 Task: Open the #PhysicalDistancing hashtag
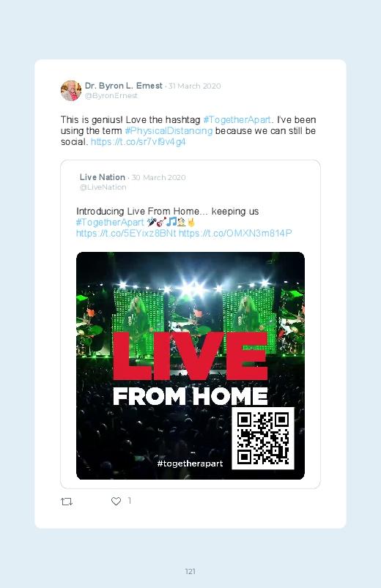pyautogui.click(x=169, y=131)
